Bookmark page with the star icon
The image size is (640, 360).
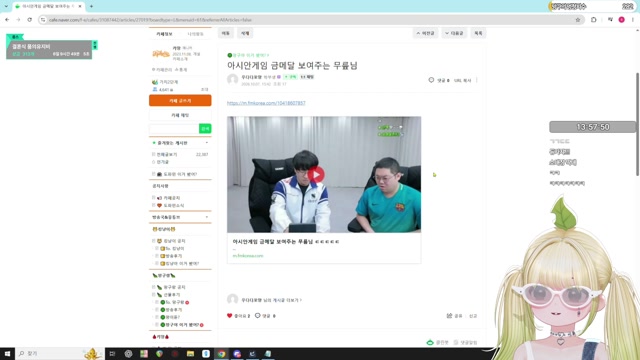tap(578, 20)
